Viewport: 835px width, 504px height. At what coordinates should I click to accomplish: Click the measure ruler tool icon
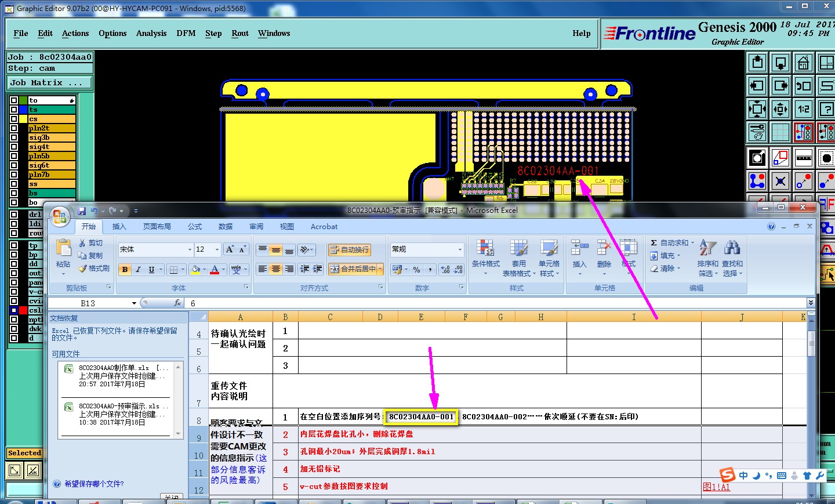(x=804, y=158)
